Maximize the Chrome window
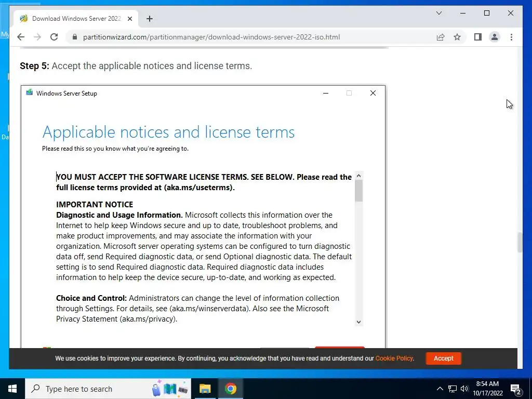 coord(486,13)
